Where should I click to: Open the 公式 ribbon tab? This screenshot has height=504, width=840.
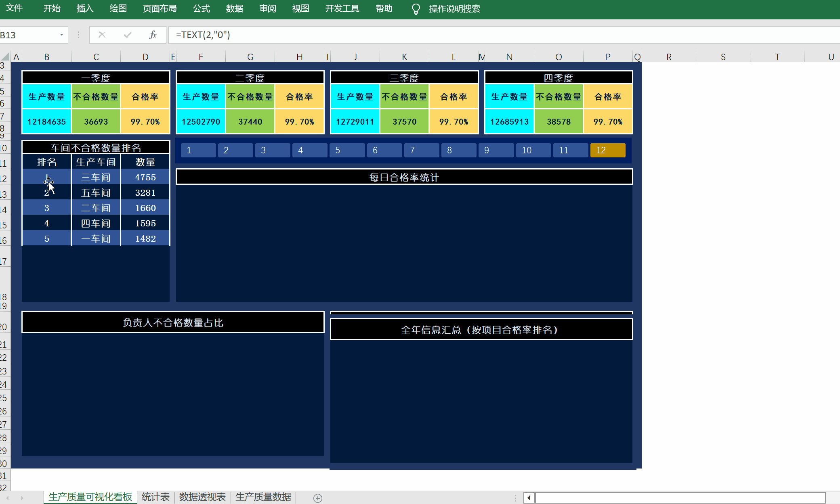201,8
